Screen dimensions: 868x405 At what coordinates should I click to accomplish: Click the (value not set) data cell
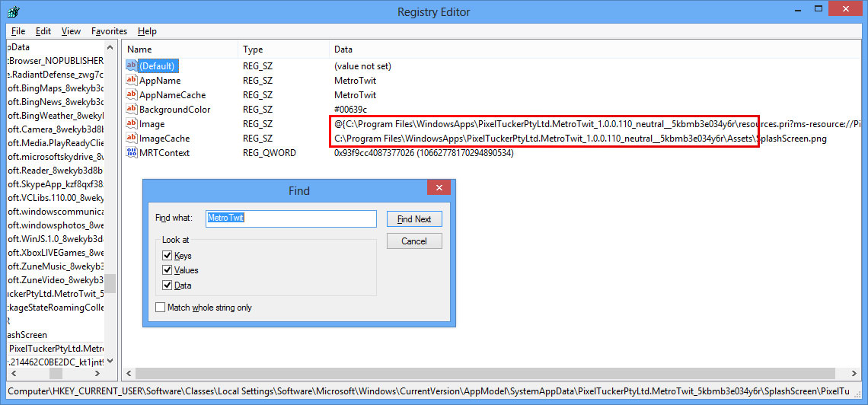362,65
